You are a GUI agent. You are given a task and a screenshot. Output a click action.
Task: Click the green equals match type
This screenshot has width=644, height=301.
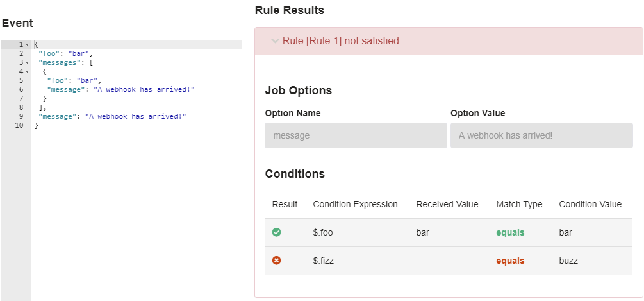(x=510, y=233)
